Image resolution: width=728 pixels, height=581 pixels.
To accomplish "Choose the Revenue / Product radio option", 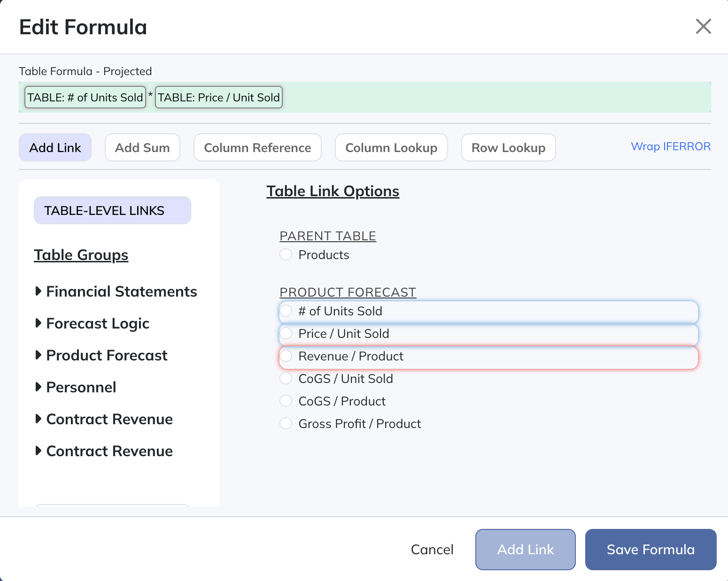I will click(x=286, y=356).
